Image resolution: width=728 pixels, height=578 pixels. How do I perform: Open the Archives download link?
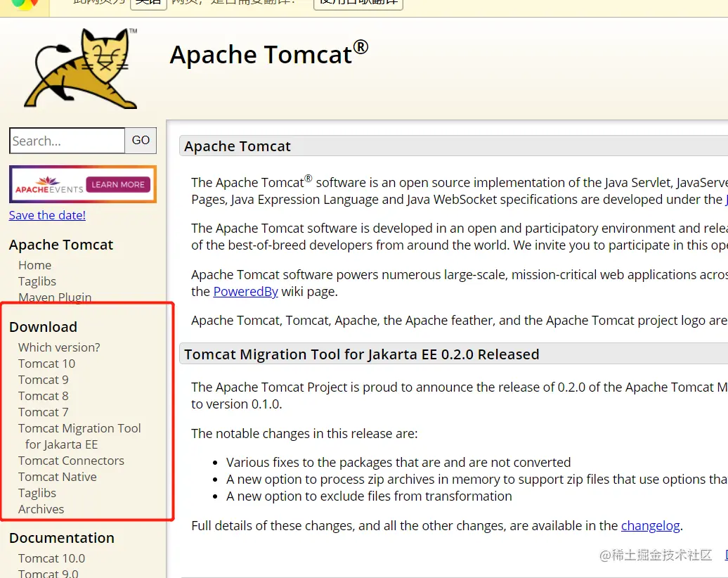[x=41, y=509]
